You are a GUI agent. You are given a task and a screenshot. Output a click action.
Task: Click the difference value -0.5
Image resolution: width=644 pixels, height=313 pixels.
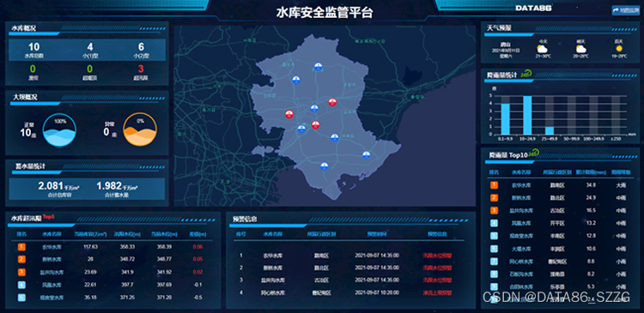[x=198, y=298]
